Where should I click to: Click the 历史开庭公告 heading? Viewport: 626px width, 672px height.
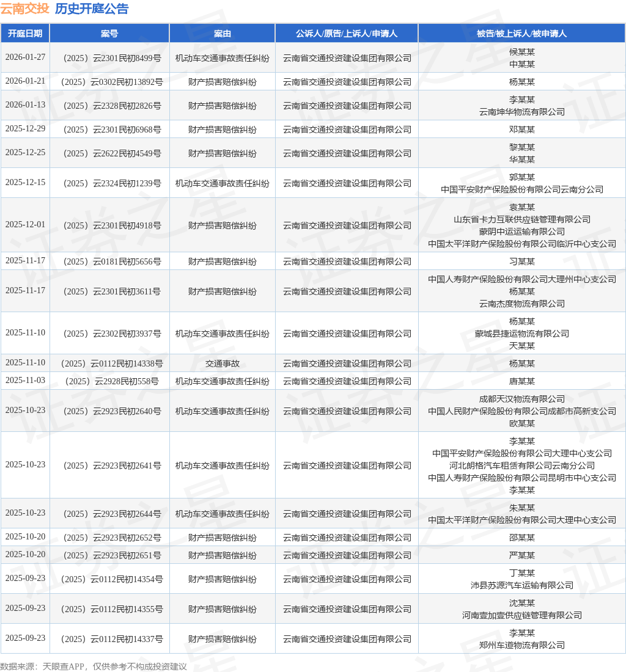click(x=92, y=9)
